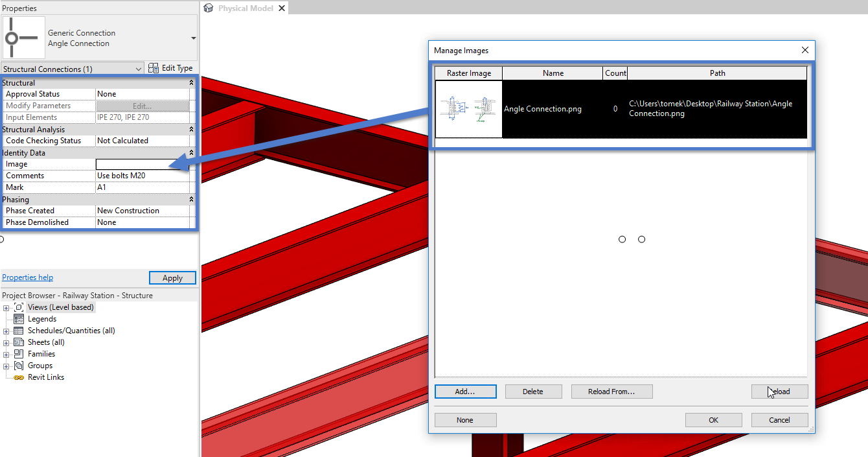The width and height of the screenshot is (868, 457).
Task: Click the Views (Level based) icon
Action: (x=19, y=307)
